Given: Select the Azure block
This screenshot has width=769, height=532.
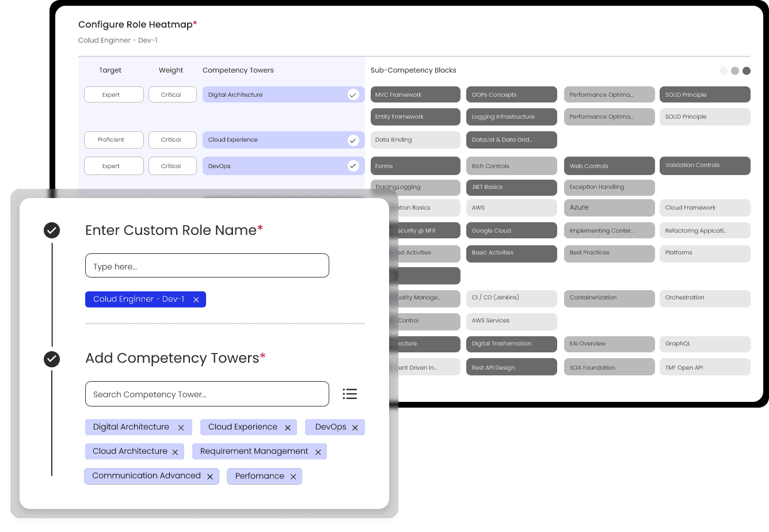Looking at the screenshot, I should (x=610, y=208).
